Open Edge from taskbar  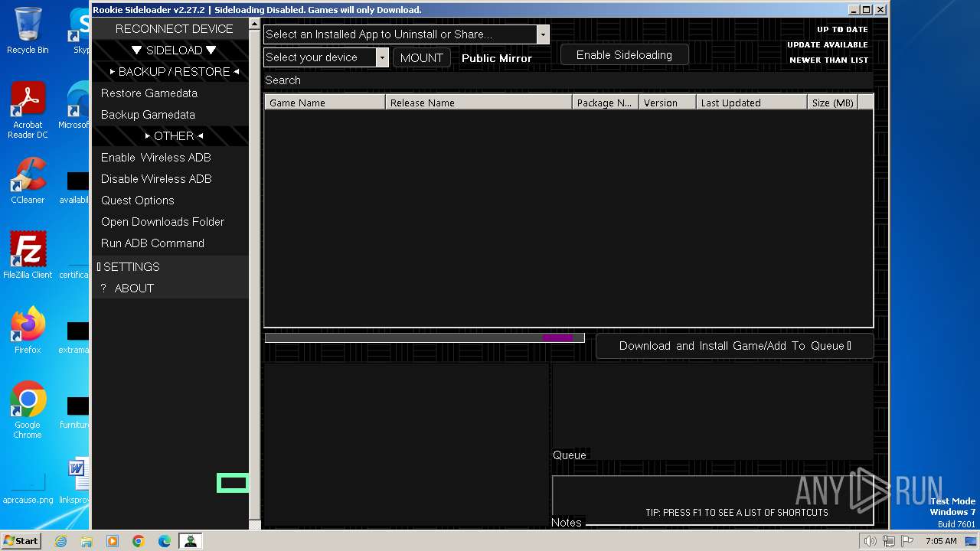(x=165, y=541)
